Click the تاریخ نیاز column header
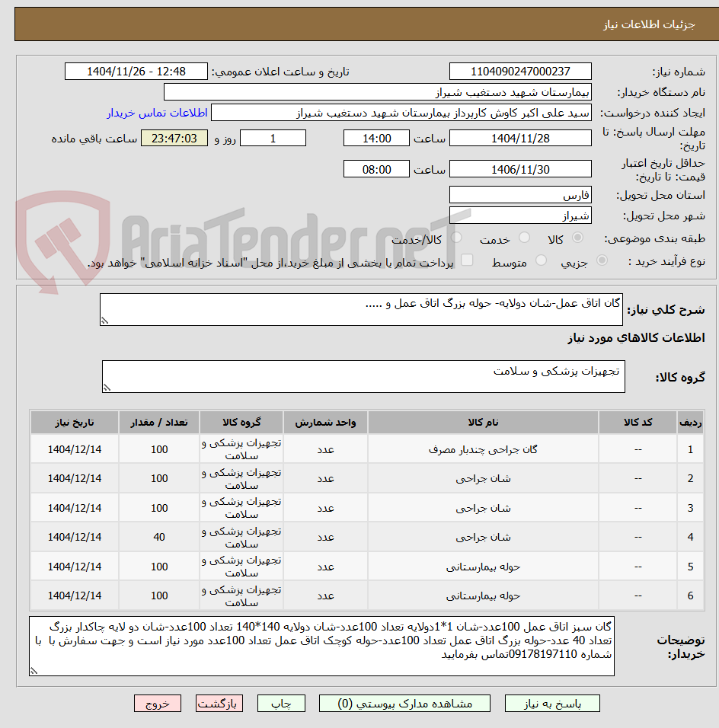 (75, 423)
